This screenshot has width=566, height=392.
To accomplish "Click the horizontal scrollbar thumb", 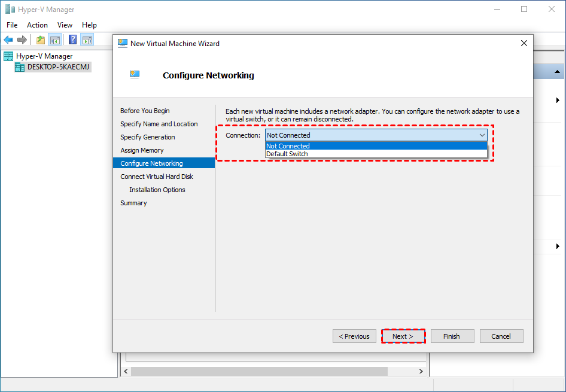I will [x=259, y=371].
